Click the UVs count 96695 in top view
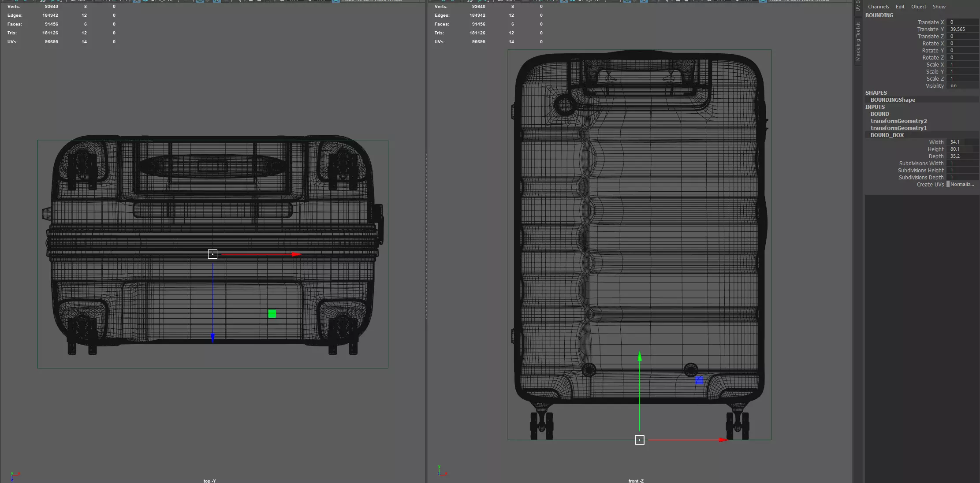 coord(52,42)
